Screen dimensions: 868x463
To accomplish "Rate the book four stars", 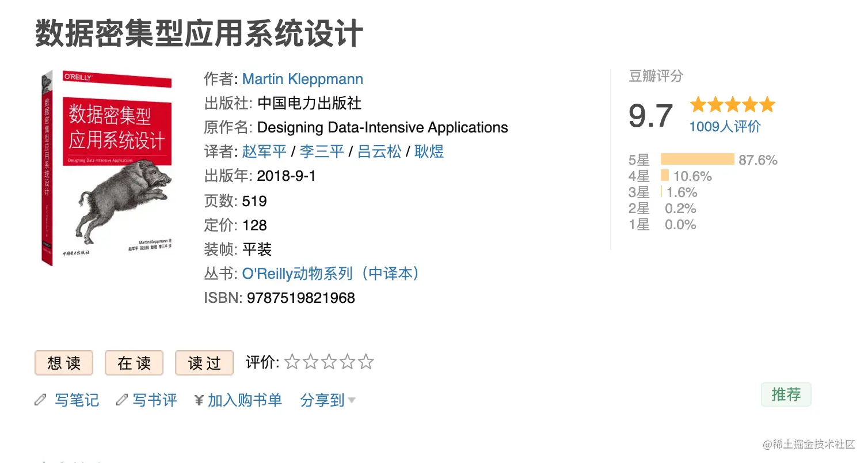I will tap(348, 362).
